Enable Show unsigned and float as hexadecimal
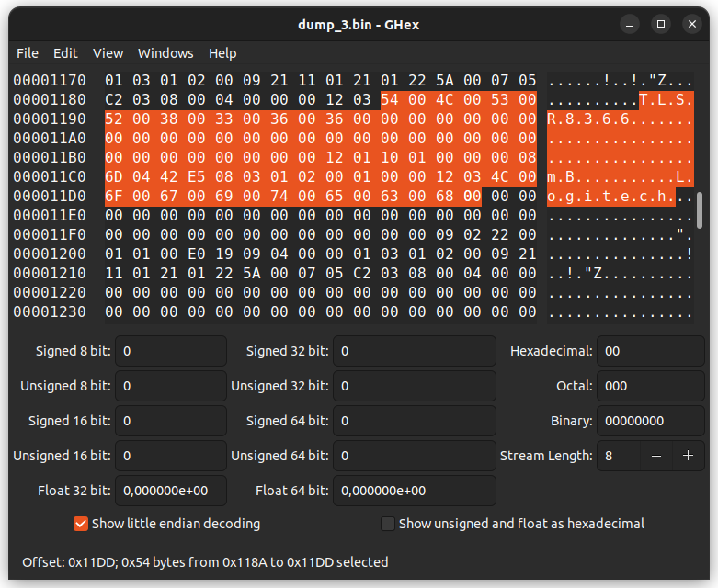Image resolution: width=718 pixels, height=588 pixels. (x=388, y=524)
